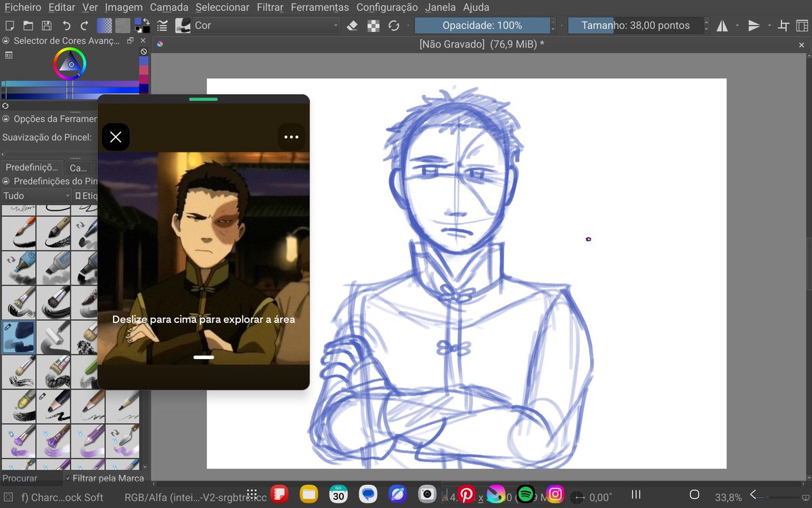The image size is (812, 508).
Task: Expand horizontal mirror options arrow
Action: tap(738, 26)
